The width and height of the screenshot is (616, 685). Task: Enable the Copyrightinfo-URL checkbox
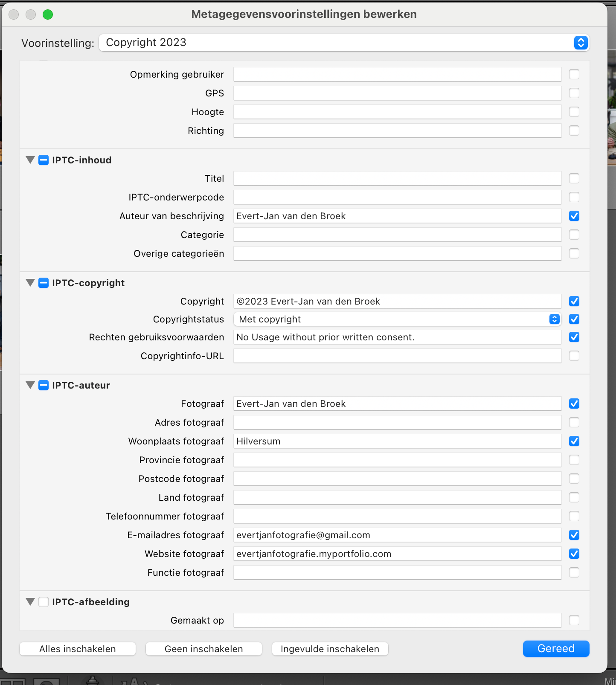(574, 356)
